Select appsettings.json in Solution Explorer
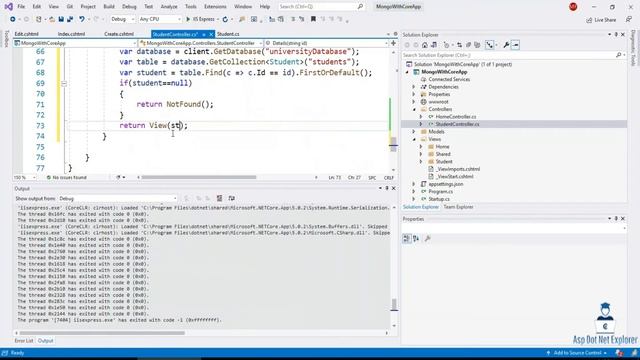This screenshot has height=360, width=640. [x=446, y=184]
